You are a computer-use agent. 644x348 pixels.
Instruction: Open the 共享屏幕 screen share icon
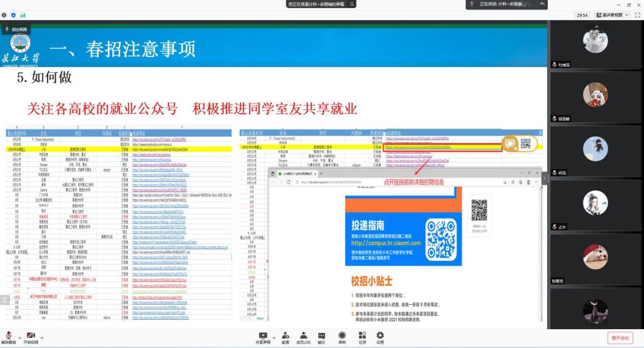pos(263,335)
